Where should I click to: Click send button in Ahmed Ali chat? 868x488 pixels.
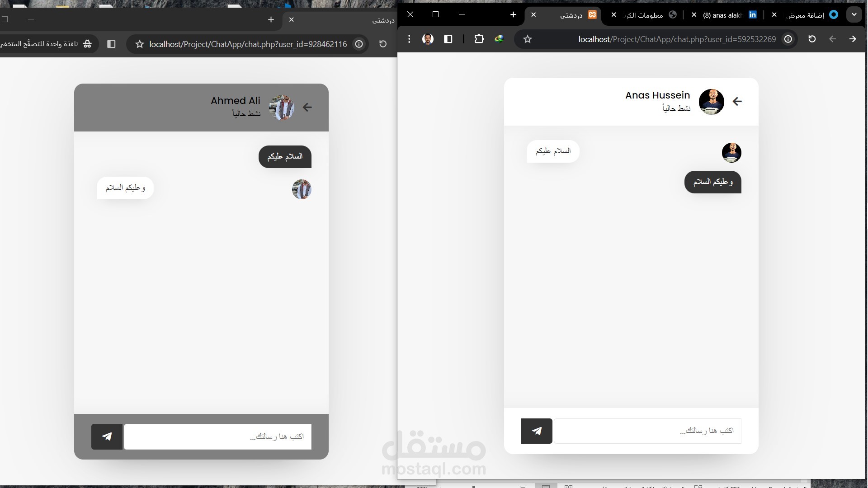click(107, 436)
